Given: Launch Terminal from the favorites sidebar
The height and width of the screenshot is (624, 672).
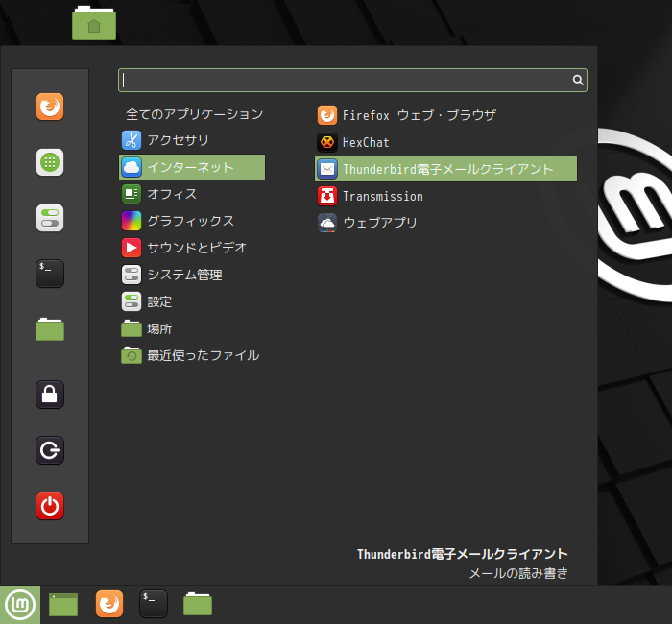Looking at the screenshot, I should 50,274.
